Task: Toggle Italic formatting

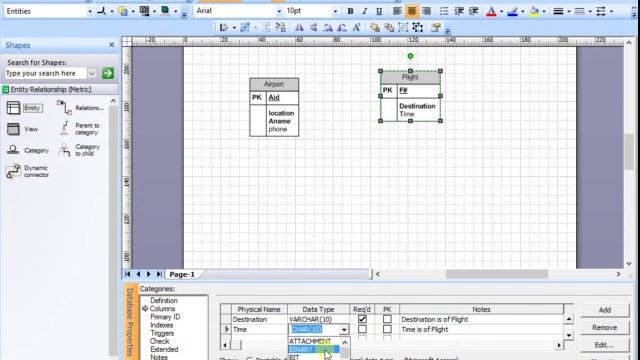Action: [364, 11]
